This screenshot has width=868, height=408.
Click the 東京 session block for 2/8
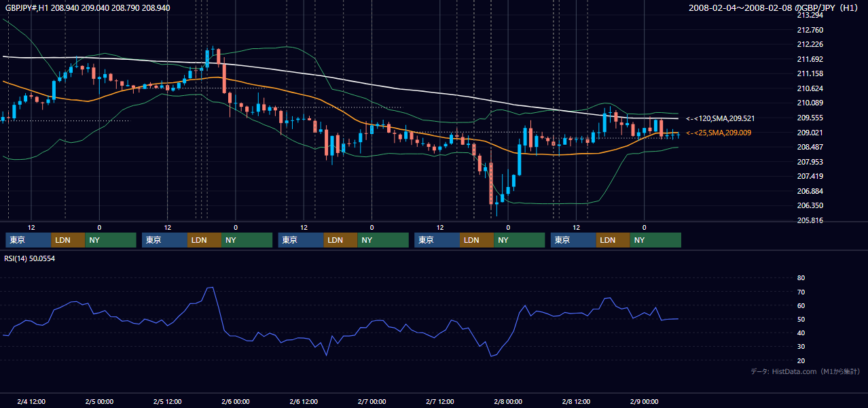(x=573, y=240)
